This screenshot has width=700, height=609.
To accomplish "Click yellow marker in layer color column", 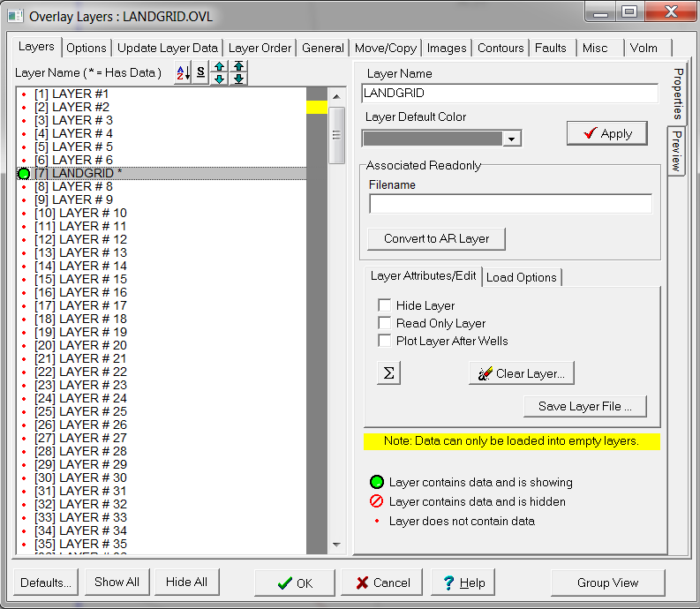I will pyautogui.click(x=317, y=107).
